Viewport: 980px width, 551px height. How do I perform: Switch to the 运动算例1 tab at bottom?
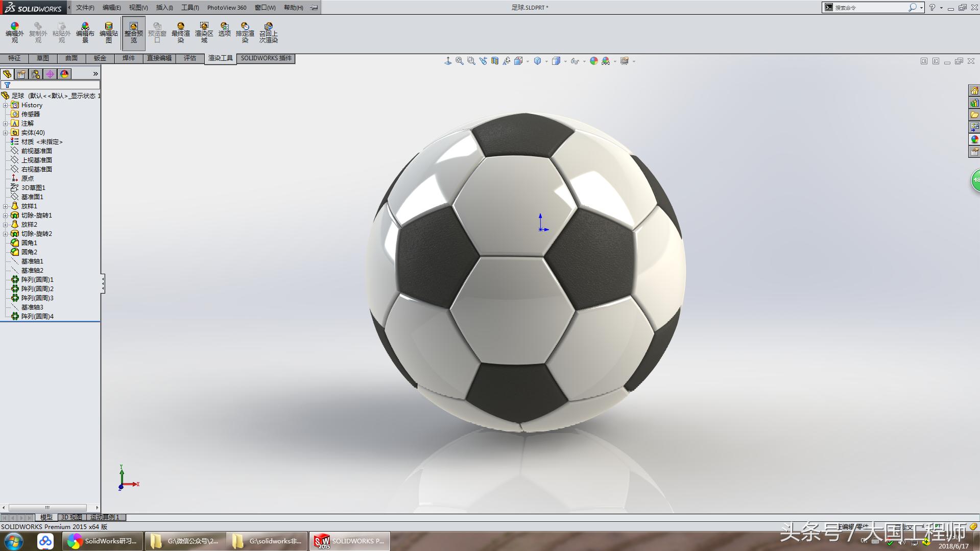pos(105,517)
